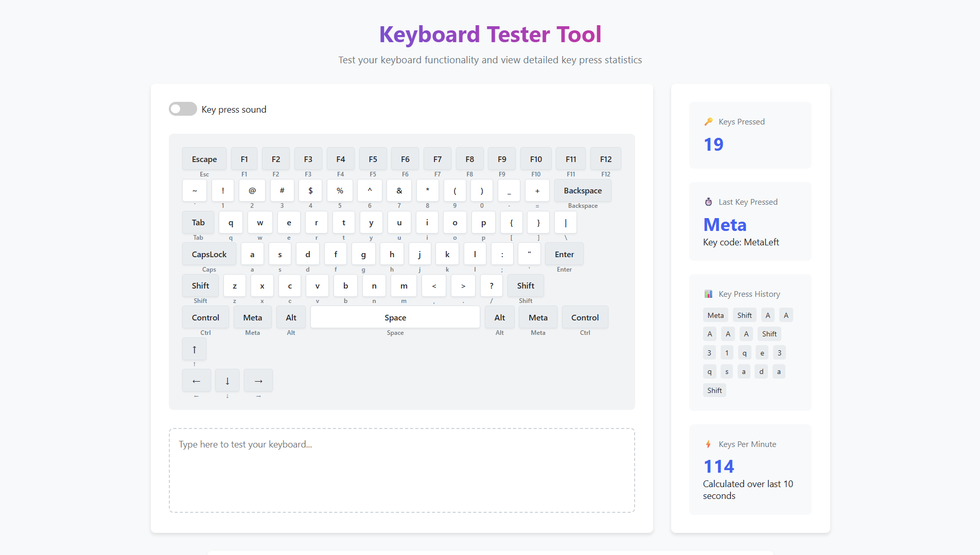Click the bar chart icon beside Key Press History
The width and height of the screenshot is (980, 555).
coord(708,294)
